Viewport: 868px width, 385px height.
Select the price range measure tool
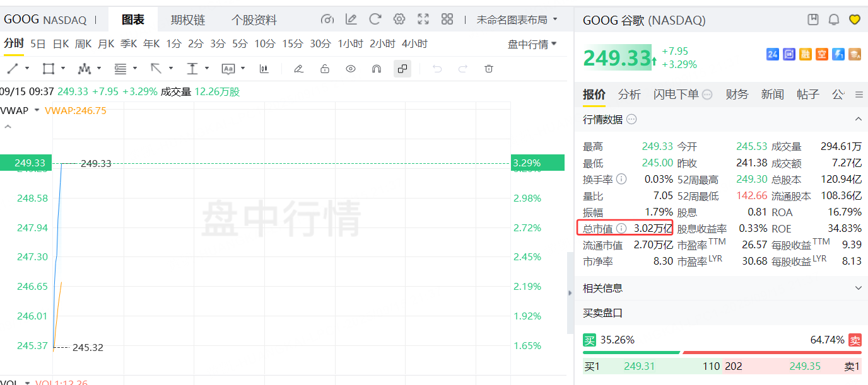[192, 68]
